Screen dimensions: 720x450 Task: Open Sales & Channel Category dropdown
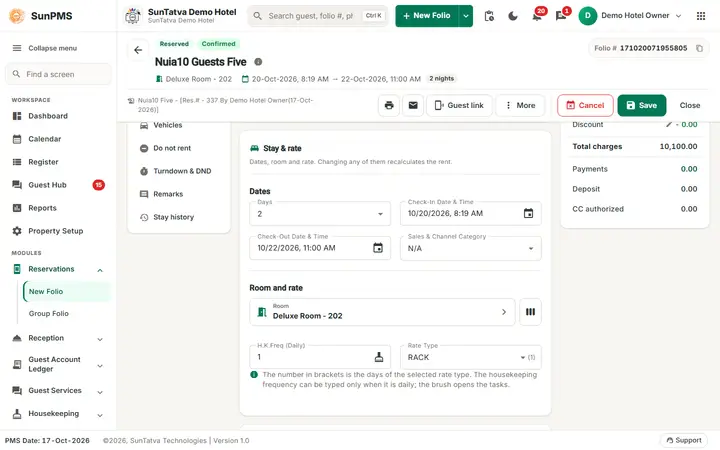click(x=471, y=248)
